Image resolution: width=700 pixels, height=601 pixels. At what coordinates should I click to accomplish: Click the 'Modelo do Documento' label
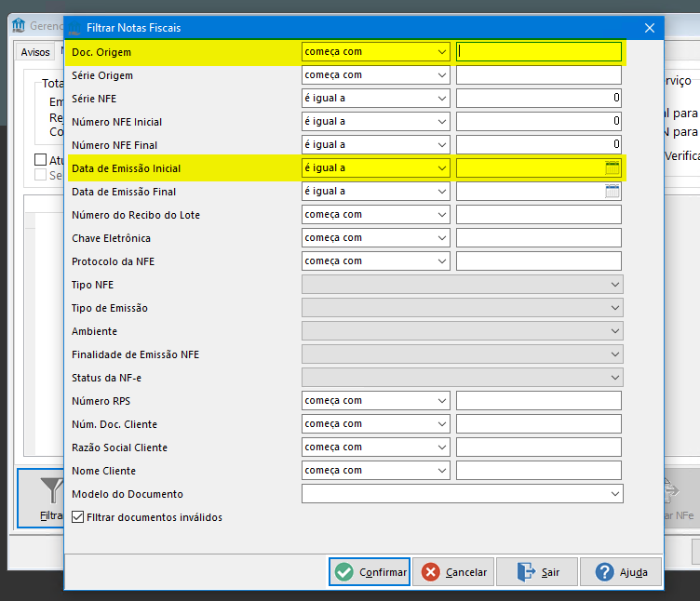click(128, 494)
